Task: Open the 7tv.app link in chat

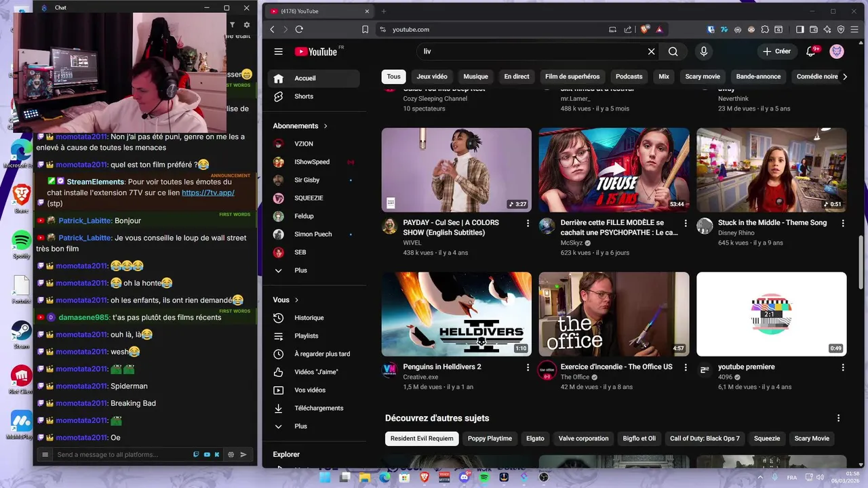Action: coord(208,192)
